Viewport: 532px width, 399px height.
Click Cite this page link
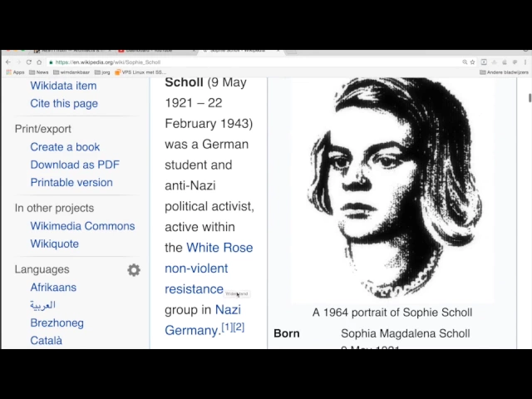64,103
